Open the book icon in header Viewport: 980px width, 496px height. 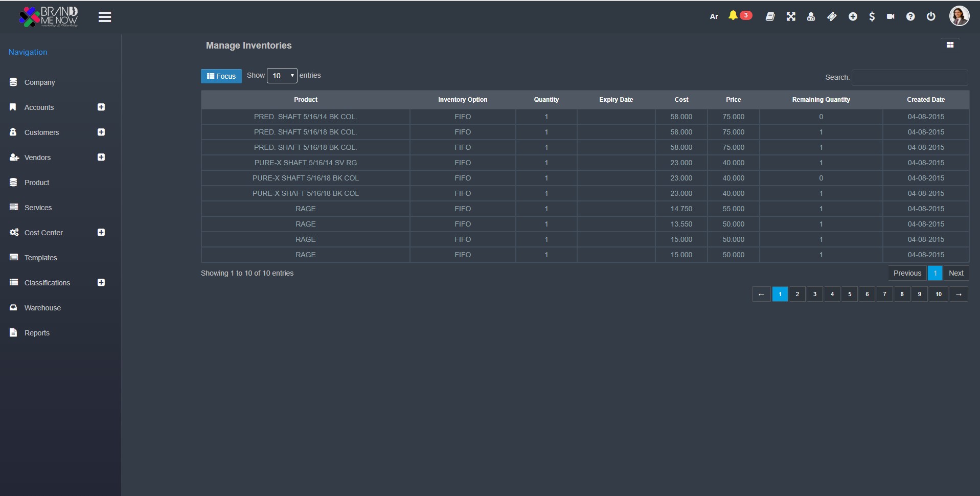770,16
